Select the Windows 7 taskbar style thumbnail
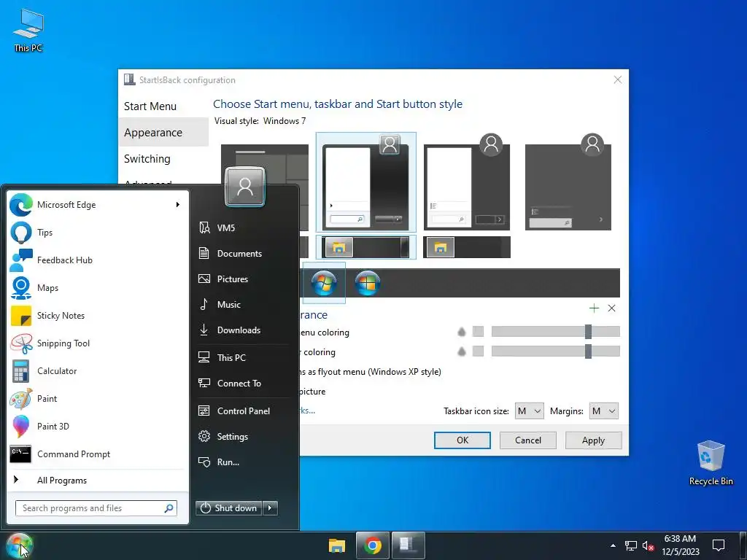This screenshot has width=747, height=560. [x=366, y=247]
